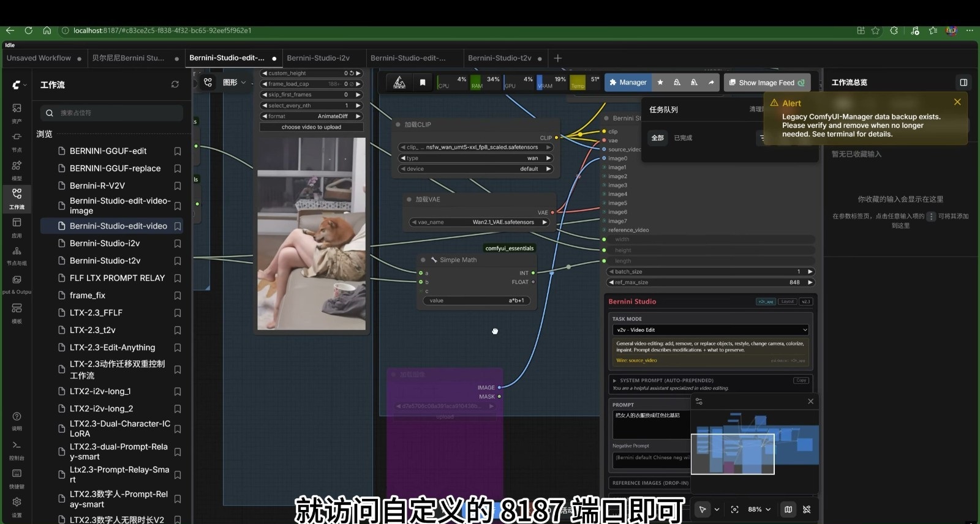The image size is (980, 524).
Task: Select the 已完成 completed queue tab
Action: coord(683,138)
